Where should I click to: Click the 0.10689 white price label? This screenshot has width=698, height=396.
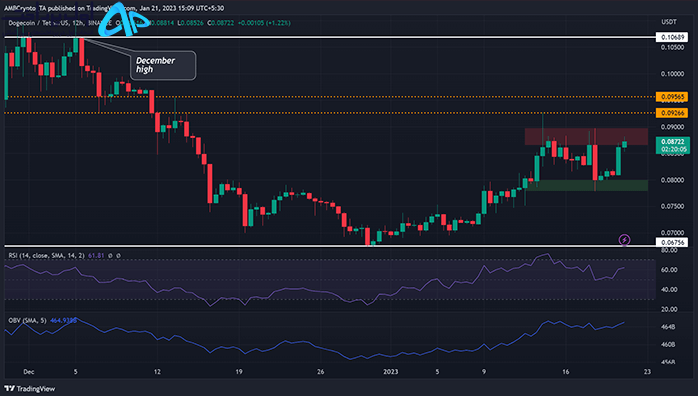coord(672,37)
